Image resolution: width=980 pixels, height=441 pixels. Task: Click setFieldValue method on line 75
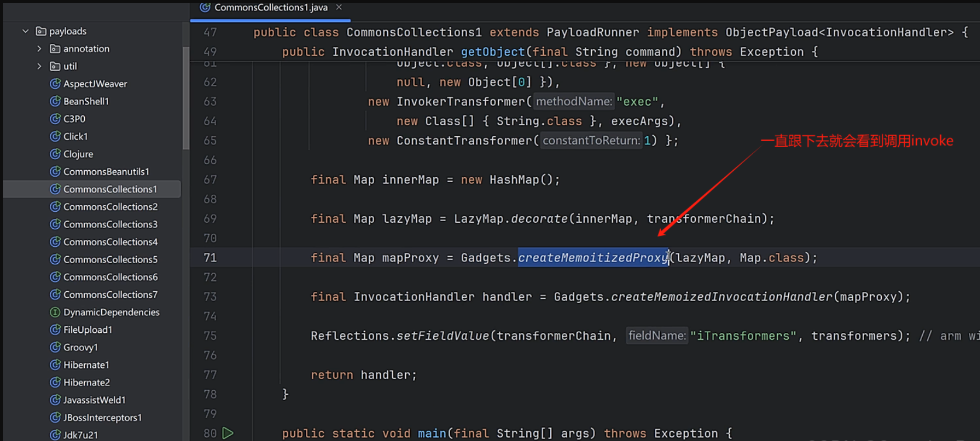(443, 336)
